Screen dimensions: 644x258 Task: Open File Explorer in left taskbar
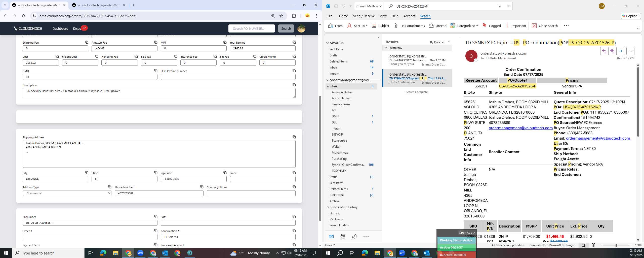click(x=115, y=253)
